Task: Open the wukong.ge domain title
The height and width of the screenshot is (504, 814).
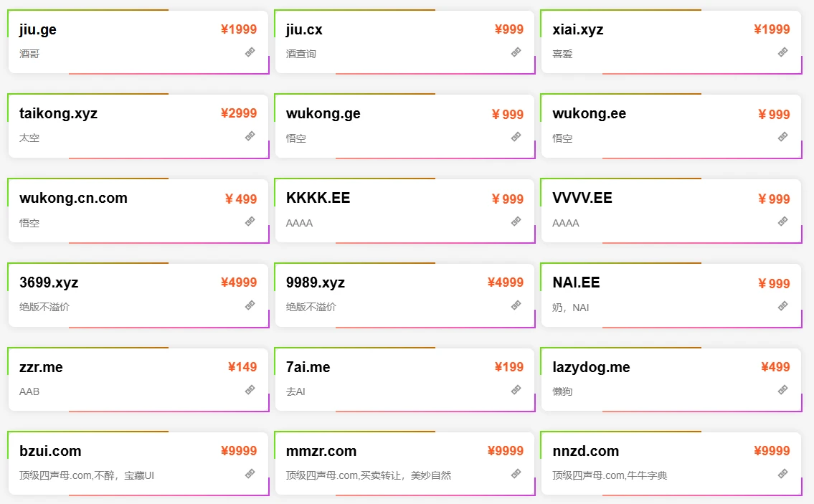Action: (323, 114)
